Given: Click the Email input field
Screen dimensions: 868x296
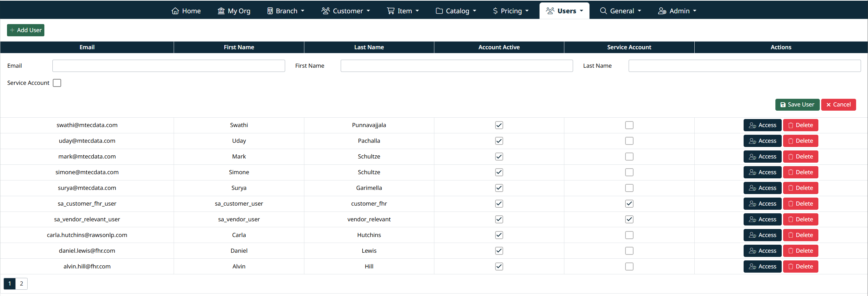Looking at the screenshot, I should (168, 66).
